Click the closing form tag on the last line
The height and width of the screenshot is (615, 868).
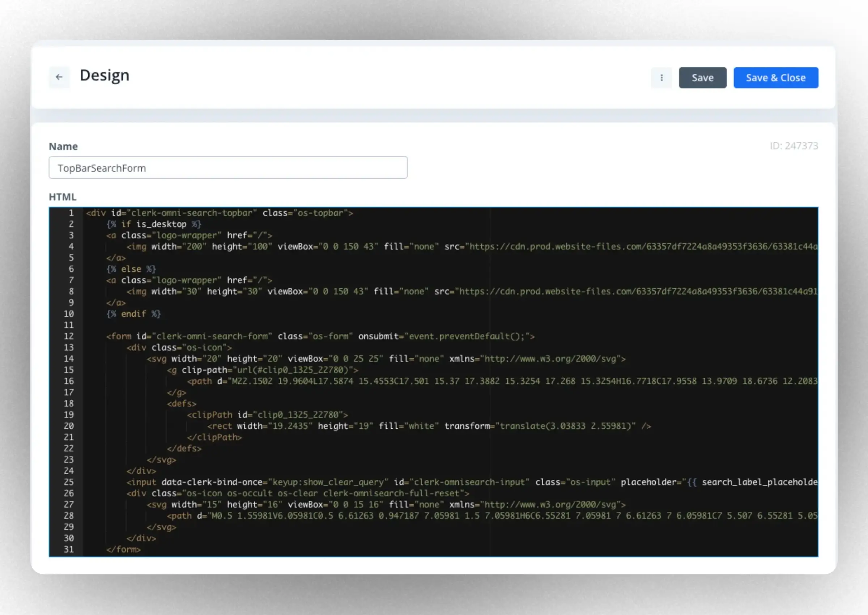(123, 550)
